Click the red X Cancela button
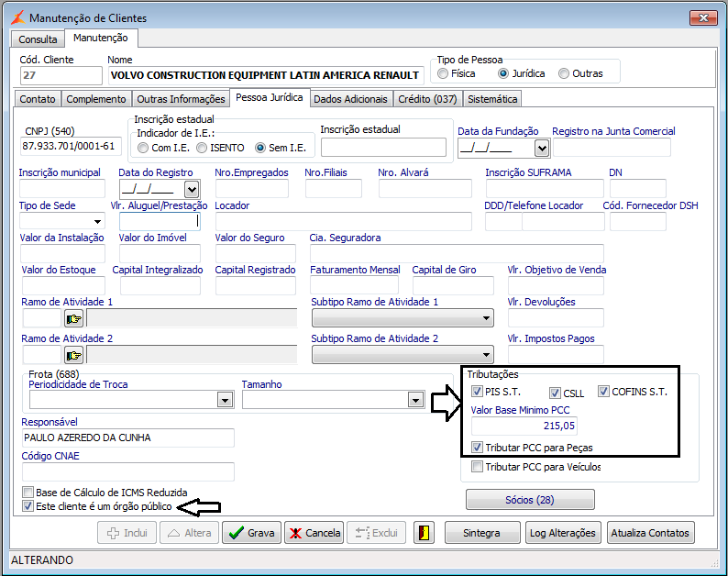 point(314,533)
